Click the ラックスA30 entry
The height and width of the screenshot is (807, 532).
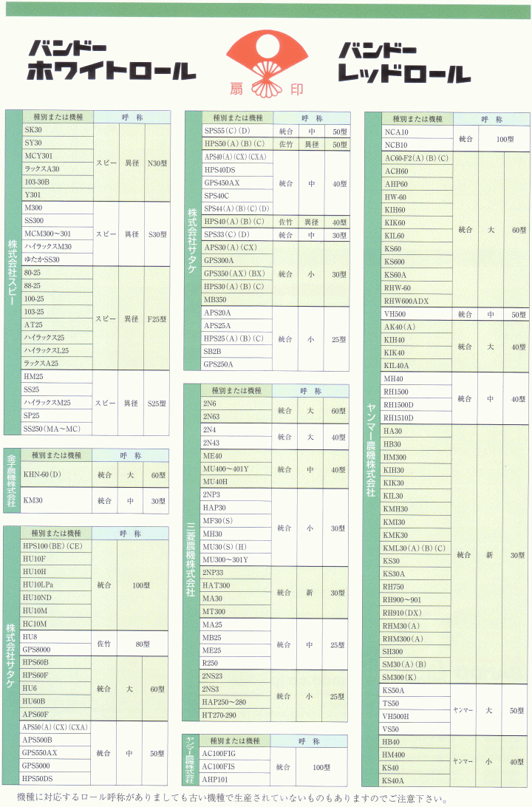coord(58,168)
